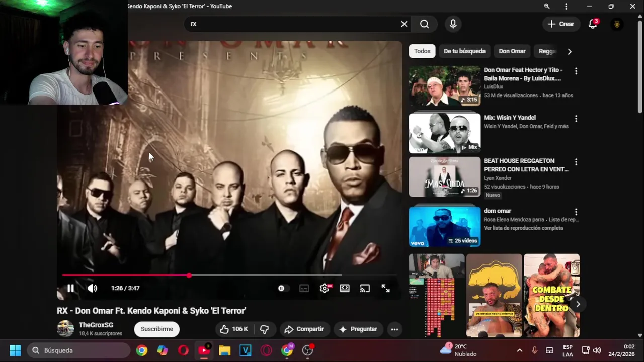644x362 pixels.
Task: Select the Don Omar filter chip
Action: (512, 51)
